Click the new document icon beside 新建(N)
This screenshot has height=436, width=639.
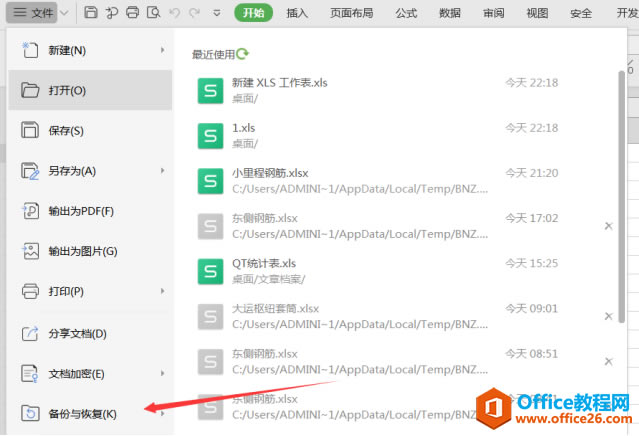[30, 50]
